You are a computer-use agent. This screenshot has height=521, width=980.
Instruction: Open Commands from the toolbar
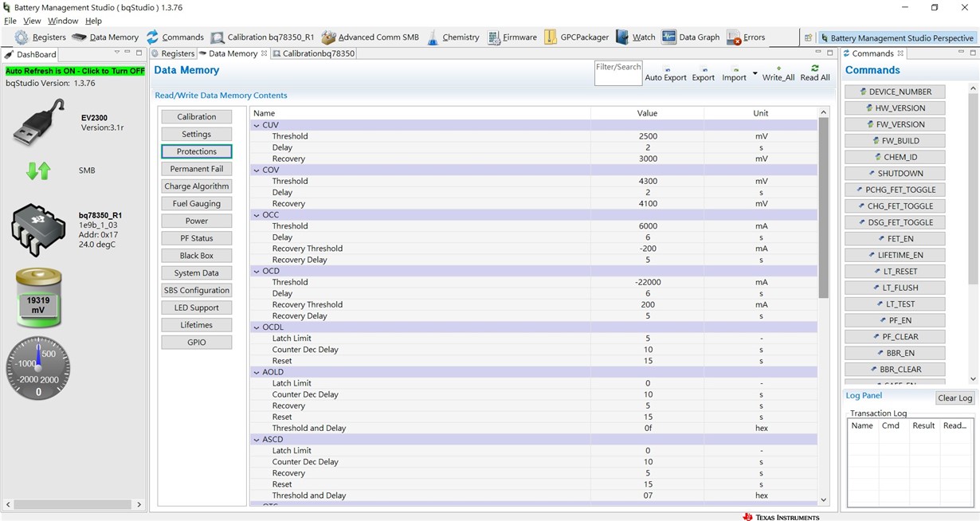pos(174,37)
